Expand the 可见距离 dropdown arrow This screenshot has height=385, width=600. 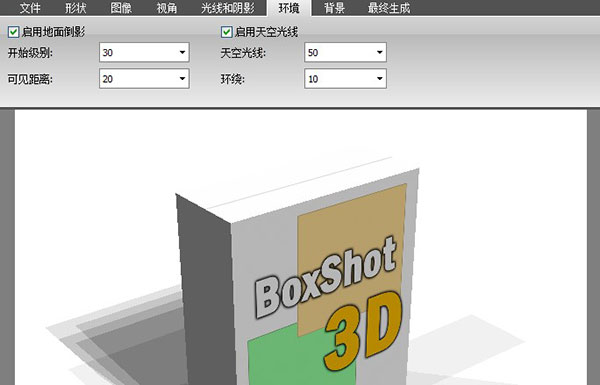[x=183, y=79]
